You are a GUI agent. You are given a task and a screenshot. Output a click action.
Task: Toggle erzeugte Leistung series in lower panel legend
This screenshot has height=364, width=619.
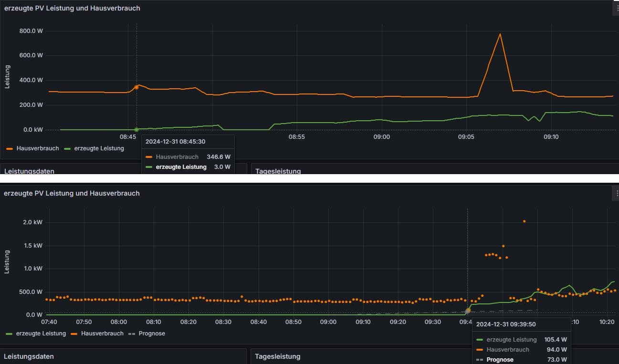pos(41,333)
